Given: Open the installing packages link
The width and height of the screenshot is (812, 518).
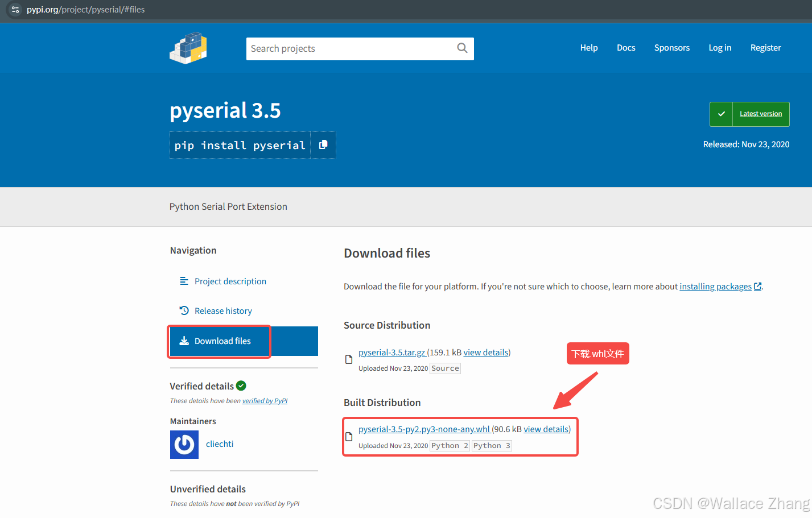Looking at the screenshot, I should tap(715, 287).
